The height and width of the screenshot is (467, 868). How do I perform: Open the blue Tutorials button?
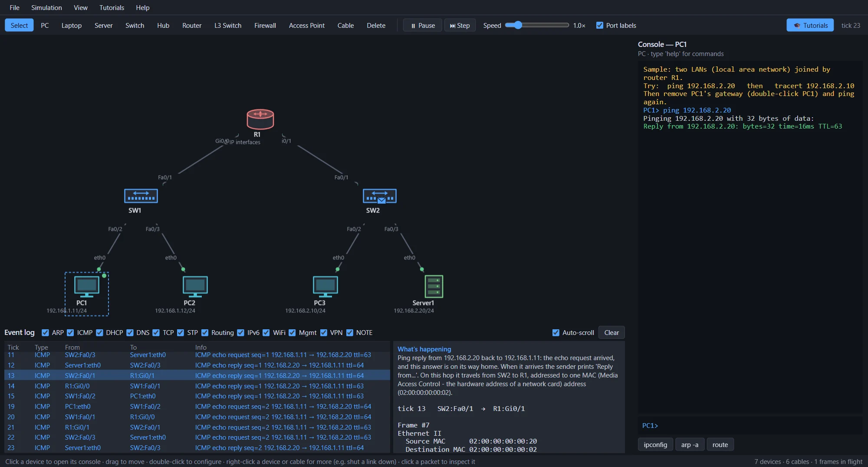coord(810,25)
